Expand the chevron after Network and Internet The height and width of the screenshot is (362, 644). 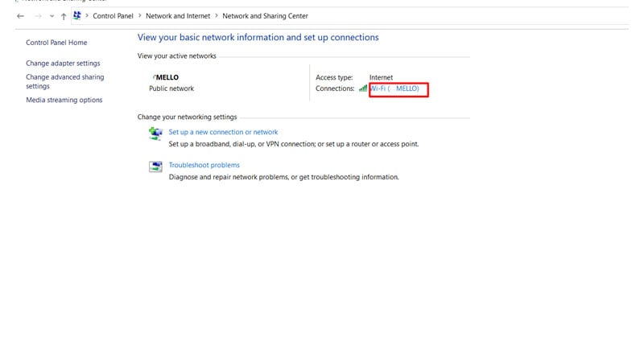coord(217,15)
